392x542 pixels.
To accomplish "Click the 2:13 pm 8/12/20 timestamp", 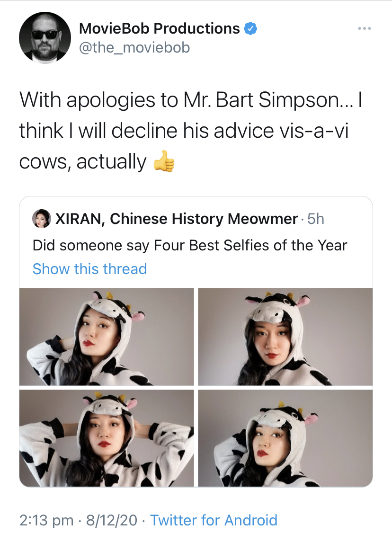I will [x=78, y=520].
